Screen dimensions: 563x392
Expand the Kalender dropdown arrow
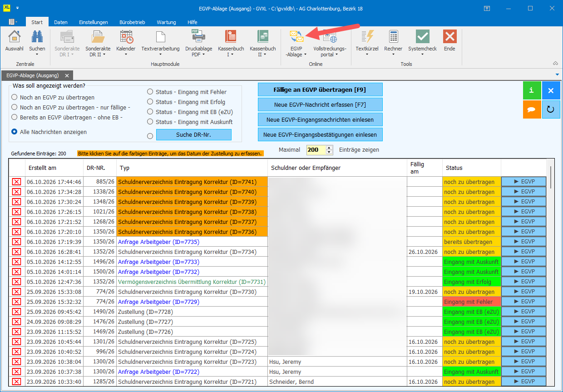[x=126, y=55]
